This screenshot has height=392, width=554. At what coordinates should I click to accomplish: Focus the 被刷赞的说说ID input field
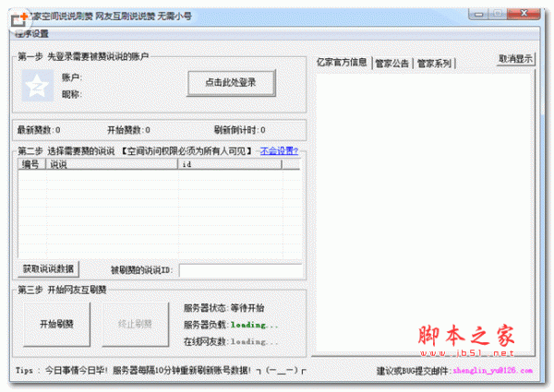(239, 269)
